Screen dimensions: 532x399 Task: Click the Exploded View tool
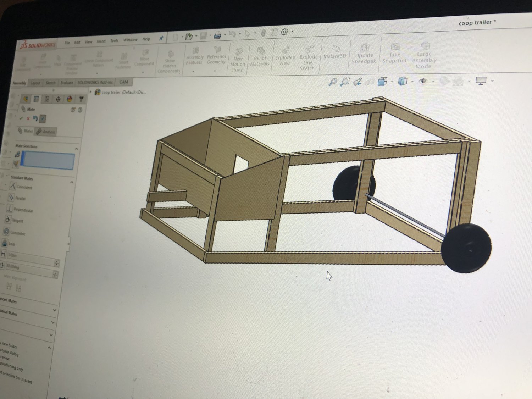(285, 56)
